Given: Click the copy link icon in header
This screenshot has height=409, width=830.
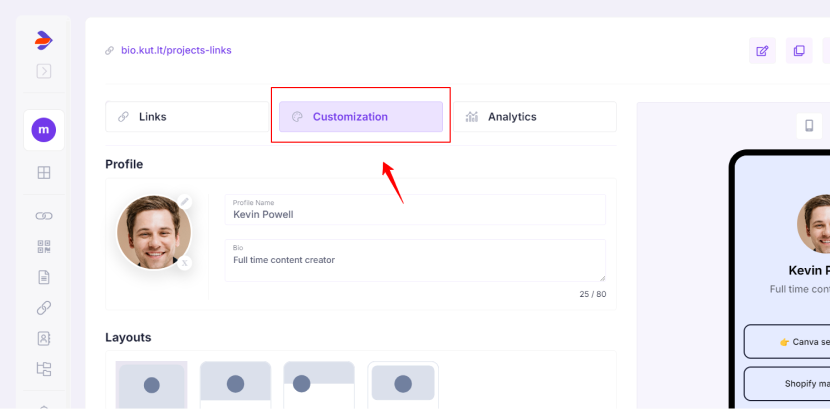Looking at the screenshot, I should [x=799, y=51].
